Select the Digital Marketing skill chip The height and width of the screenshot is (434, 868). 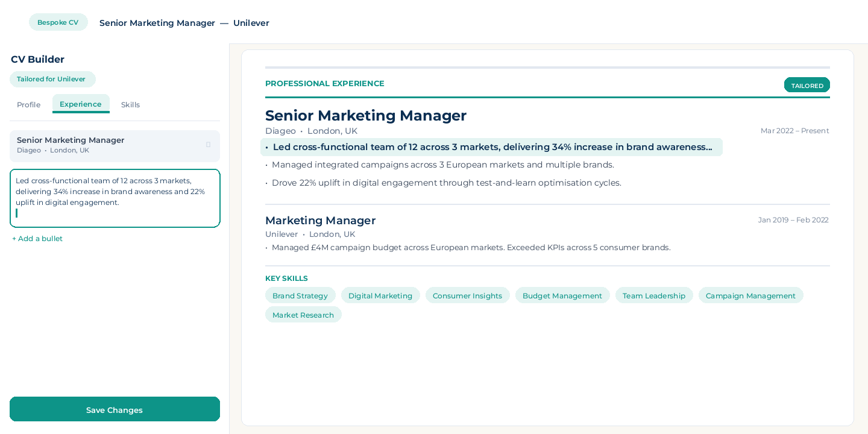[380, 295]
